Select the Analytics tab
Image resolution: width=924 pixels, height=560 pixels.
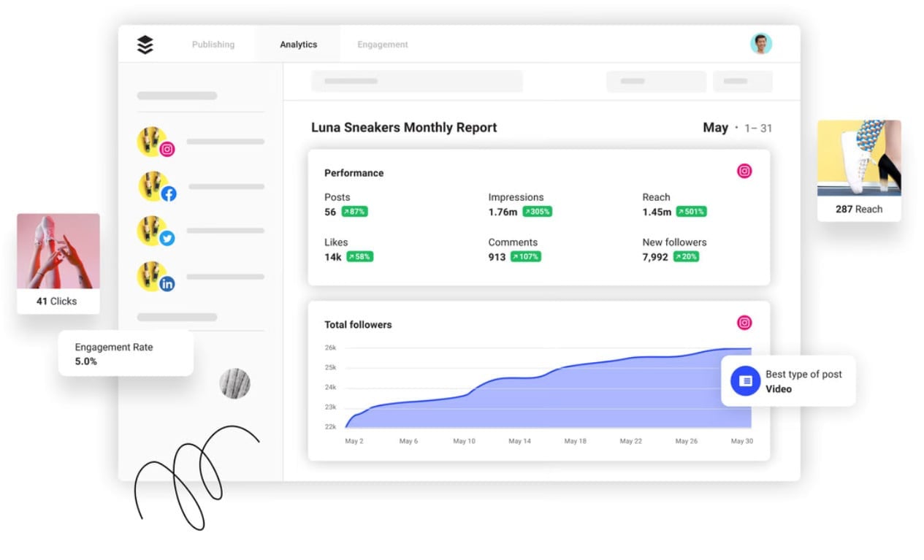299,45
